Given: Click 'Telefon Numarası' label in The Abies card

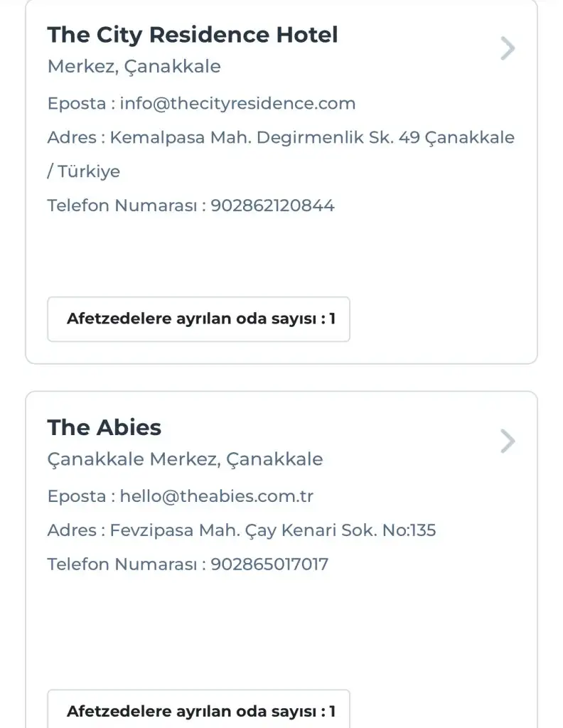Looking at the screenshot, I should (121, 564).
